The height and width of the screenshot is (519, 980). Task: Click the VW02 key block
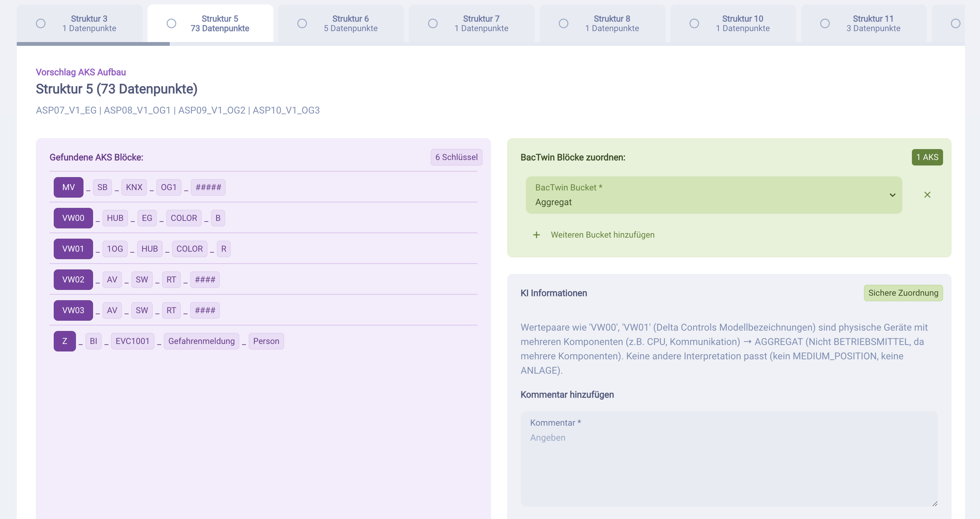(x=73, y=280)
